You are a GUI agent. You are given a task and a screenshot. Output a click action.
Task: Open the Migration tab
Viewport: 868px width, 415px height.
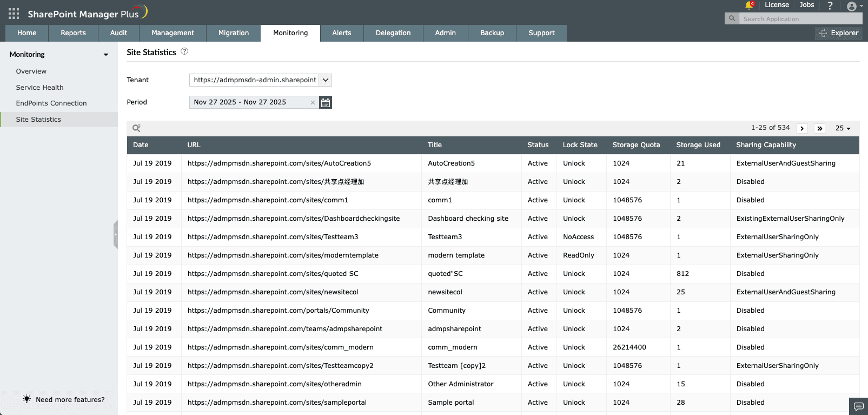[234, 33]
